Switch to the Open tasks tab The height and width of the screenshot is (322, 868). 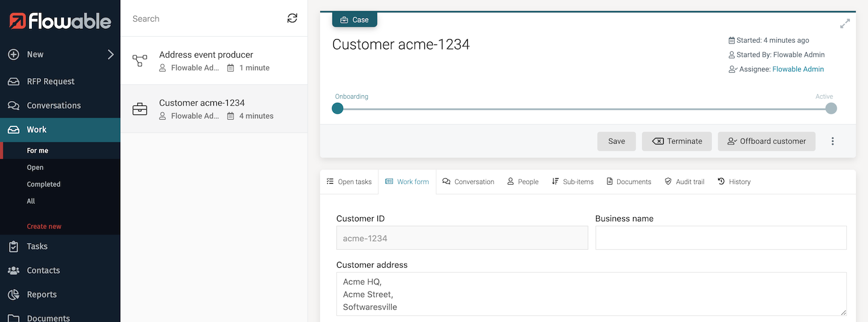349,182
